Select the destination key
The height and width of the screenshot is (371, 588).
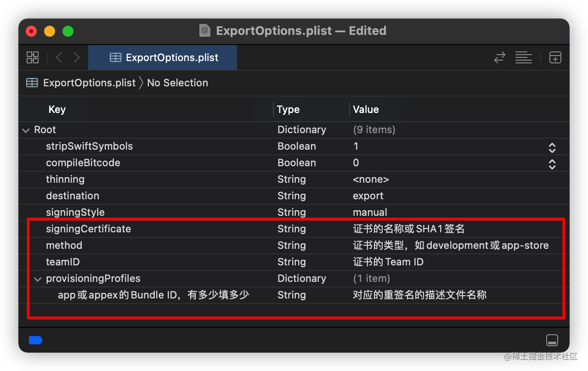click(x=73, y=196)
